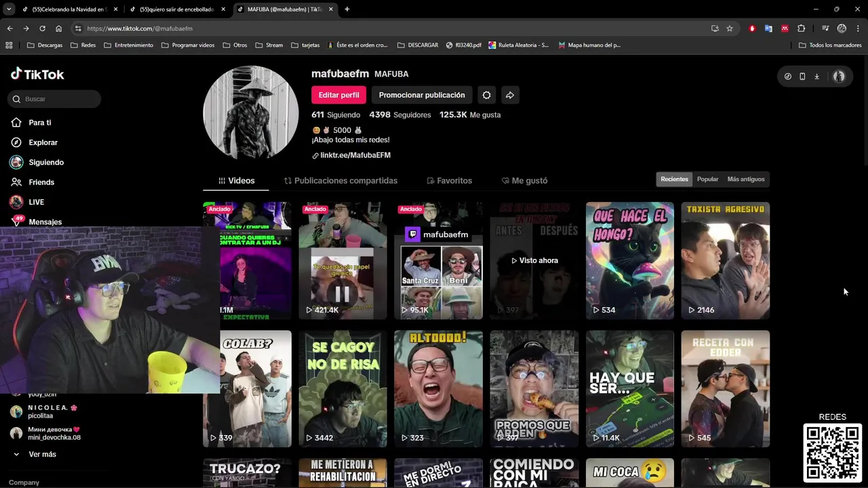Image resolution: width=868 pixels, height=488 pixels.
Task: Open the Descargas bookmark folder
Action: point(45,45)
